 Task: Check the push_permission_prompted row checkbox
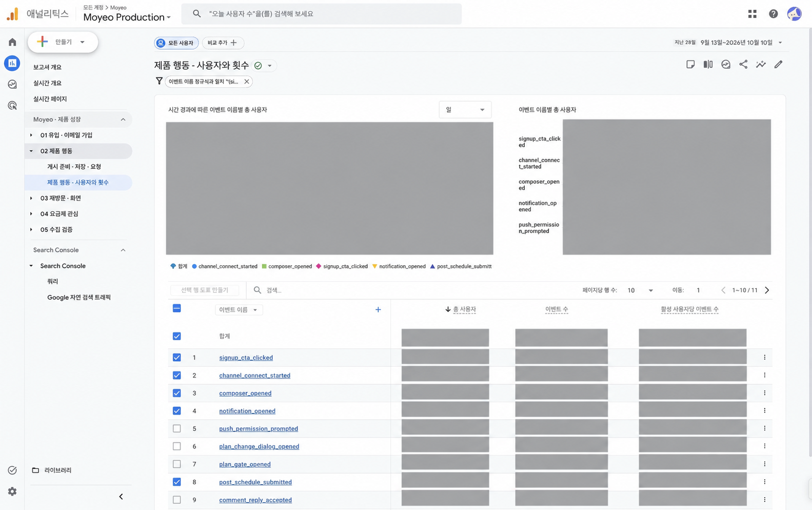tap(177, 428)
